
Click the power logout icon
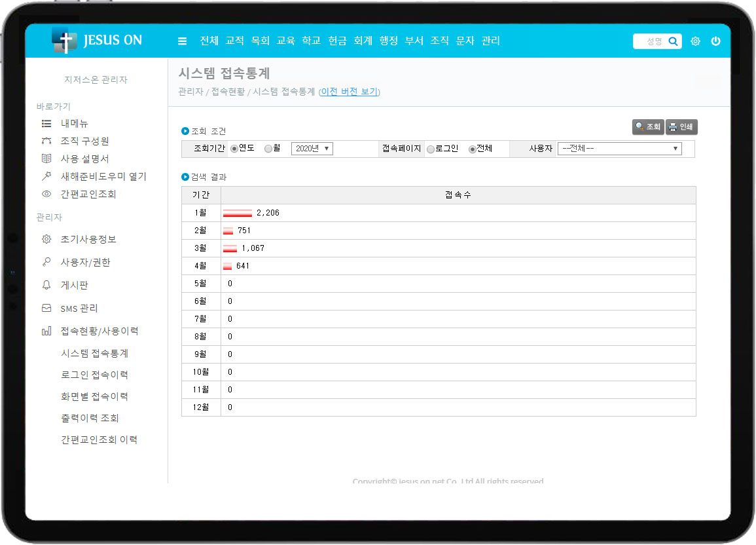pyautogui.click(x=715, y=41)
